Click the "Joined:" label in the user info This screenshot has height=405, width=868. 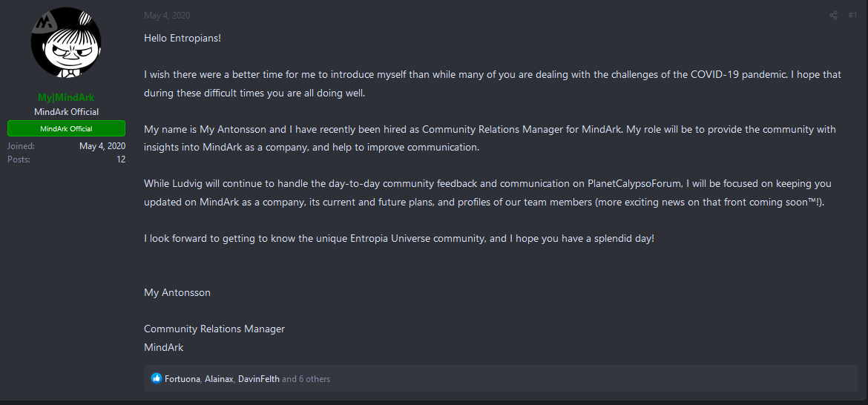21,146
